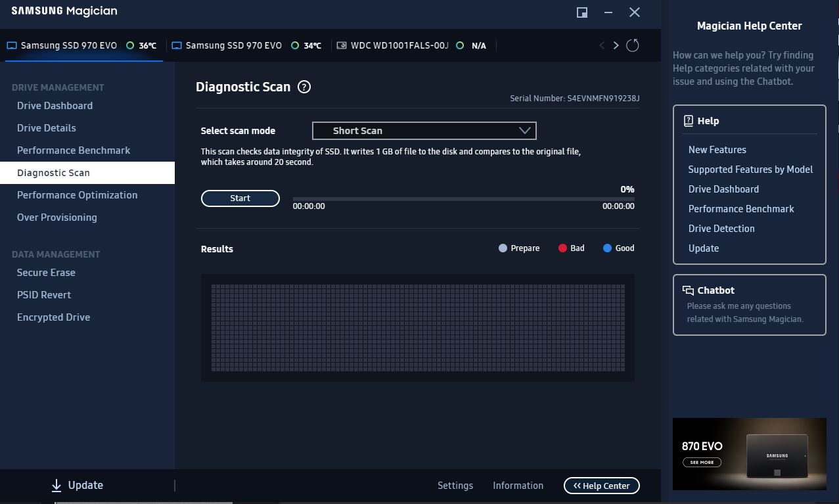Click the 870 EVO advertisement image
Image resolution: width=839 pixels, height=504 pixels.
coord(750,454)
